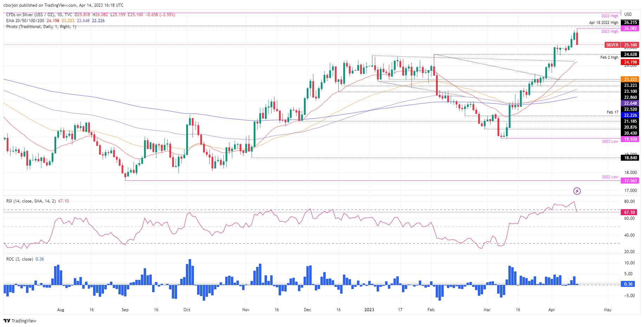
Task: Click the blue 0.36 ROC value tag on axis
Action: pyautogui.click(x=628, y=284)
